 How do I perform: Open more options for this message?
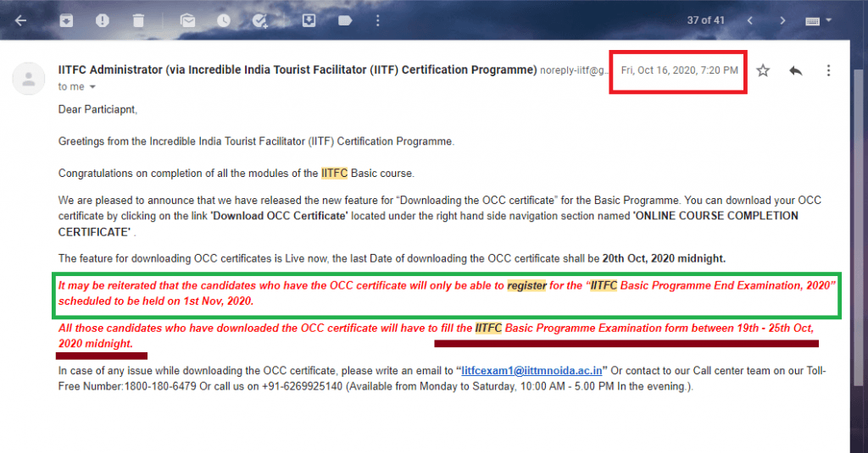point(828,70)
